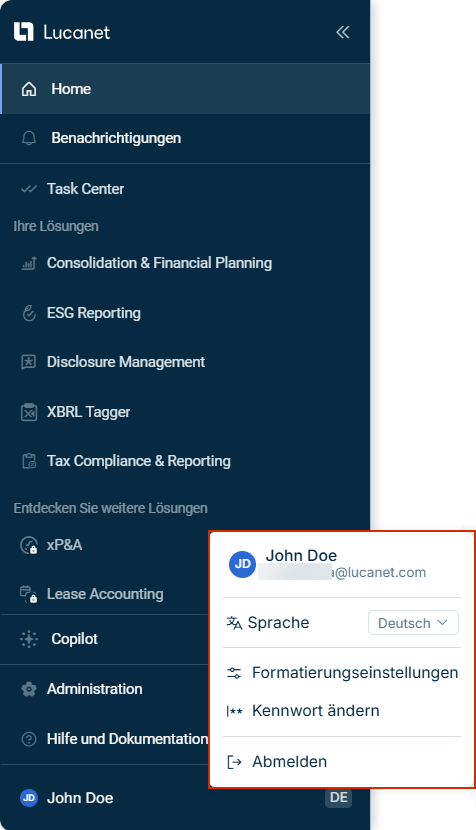The width and height of the screenshot is (476, 830).
Task: Open Benachrichtigungen
Action: 185,138
